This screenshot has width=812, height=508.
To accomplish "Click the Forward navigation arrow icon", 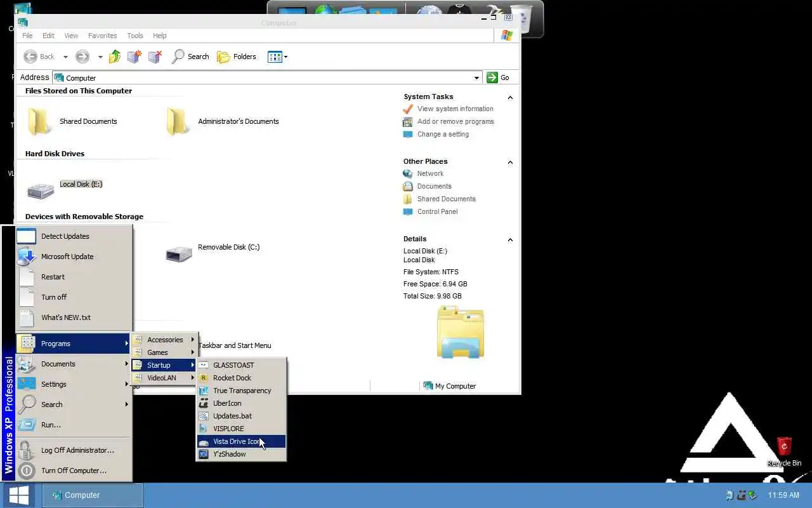I will click(82, 57).
